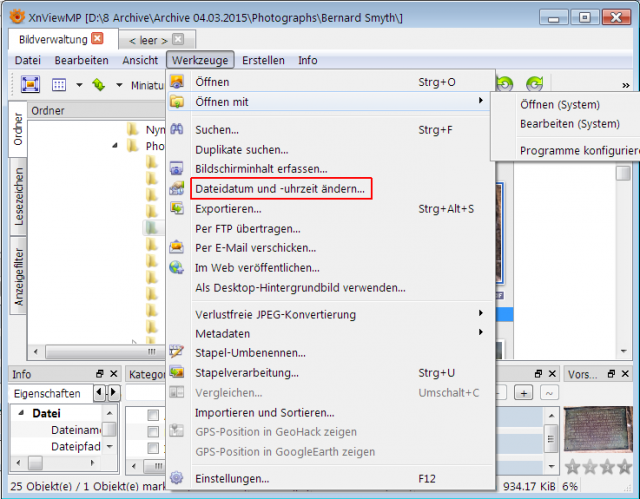This screenshot has height=499, width=640.
Task: Click the binoculars icon next to Suchen
Action: (x=177, y=129)
